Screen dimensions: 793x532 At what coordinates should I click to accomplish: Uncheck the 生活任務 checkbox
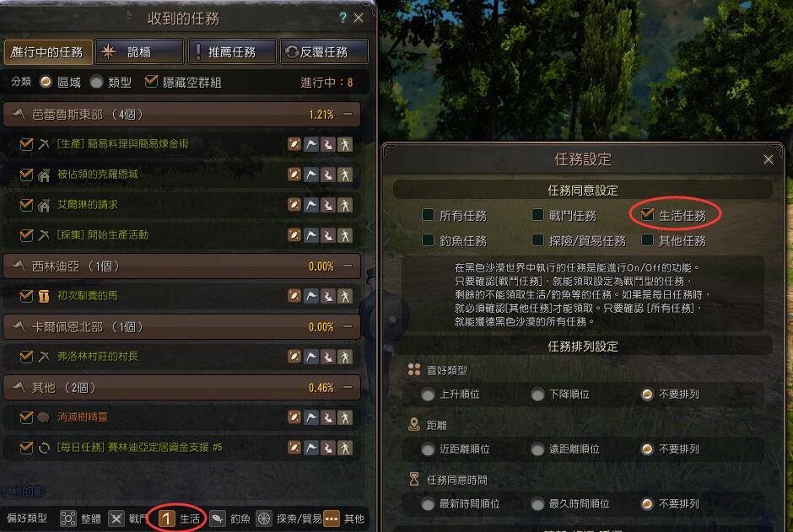click(647, 214)
